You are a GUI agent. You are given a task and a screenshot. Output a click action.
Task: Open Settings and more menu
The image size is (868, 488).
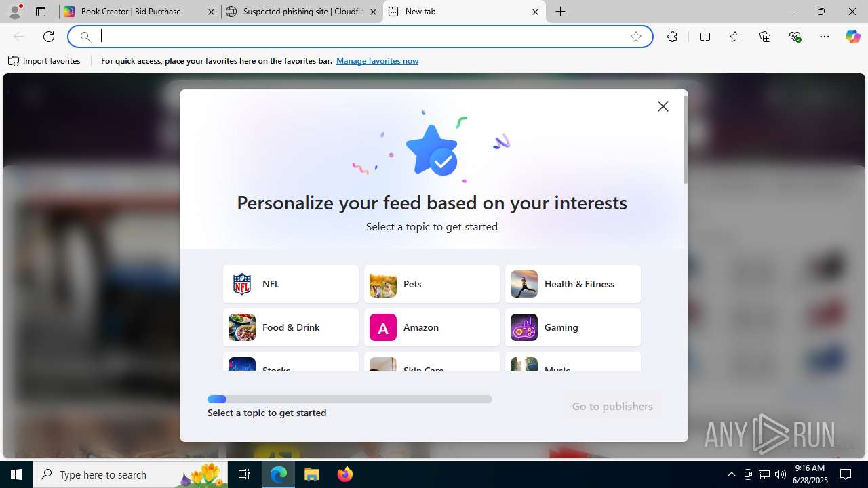[825, 37]
